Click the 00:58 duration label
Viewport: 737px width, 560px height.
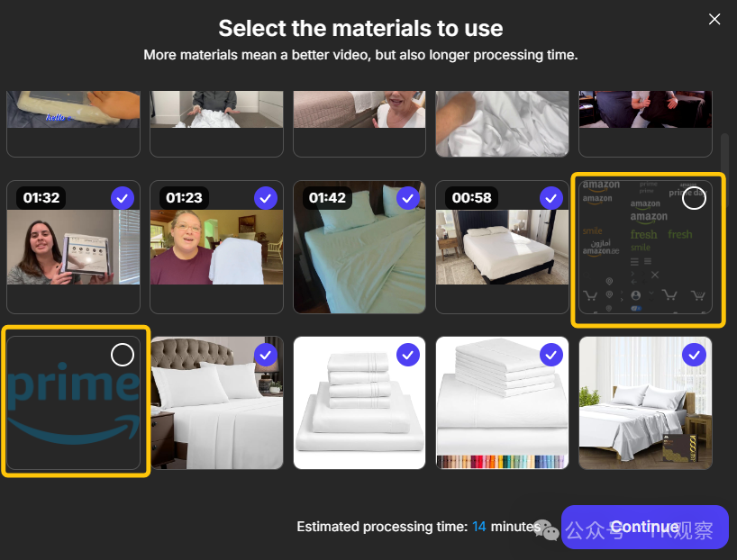(471, 198)
